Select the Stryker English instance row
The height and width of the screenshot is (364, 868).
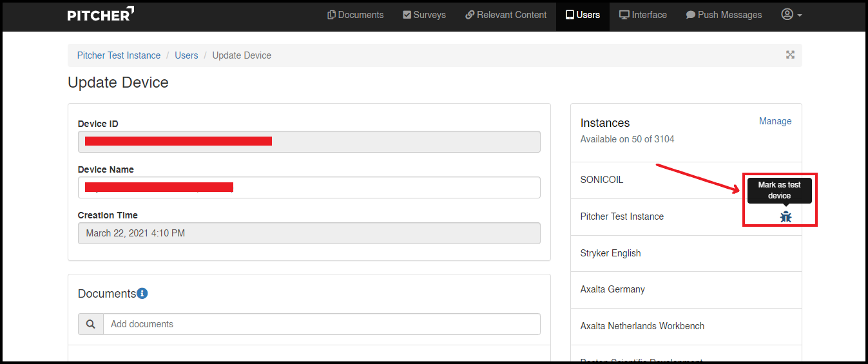click(x=611, y=253)
